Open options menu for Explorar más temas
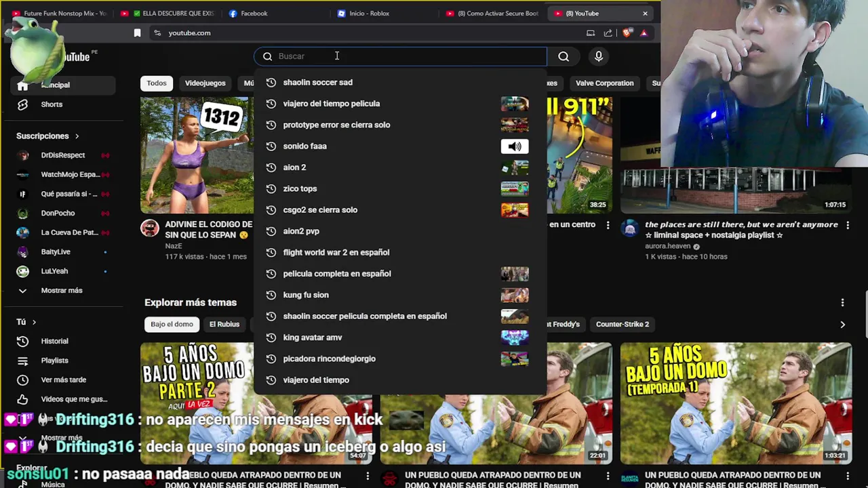The image size is (868, 488). (x=842, y=302)
